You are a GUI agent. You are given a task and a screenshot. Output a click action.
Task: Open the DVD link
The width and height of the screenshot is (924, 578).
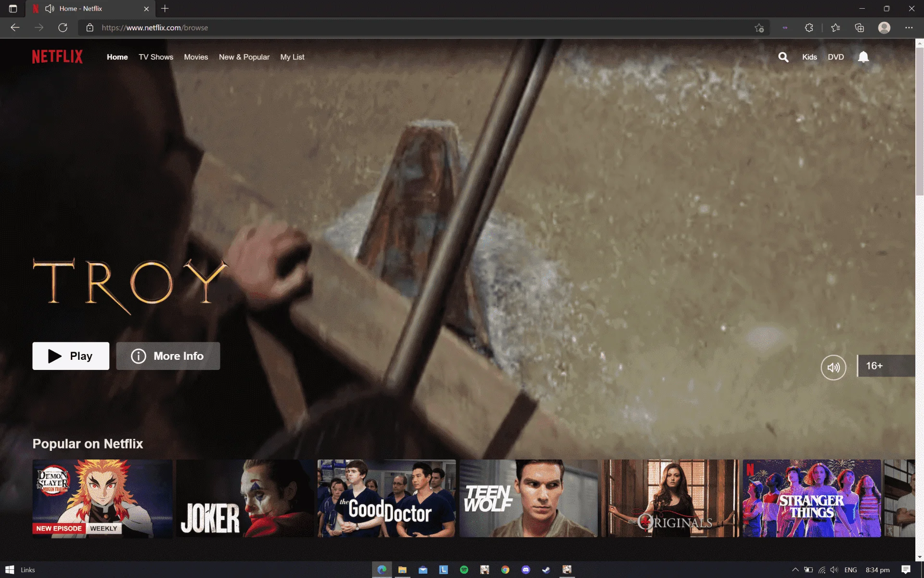point(836,57)
